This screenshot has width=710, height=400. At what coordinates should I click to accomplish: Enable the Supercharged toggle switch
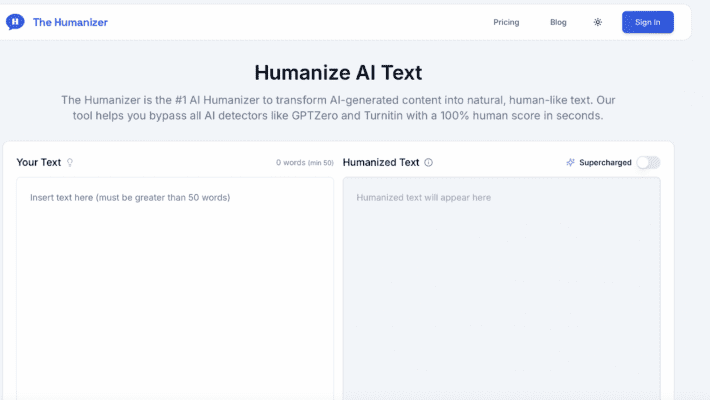tap(648, 162)
